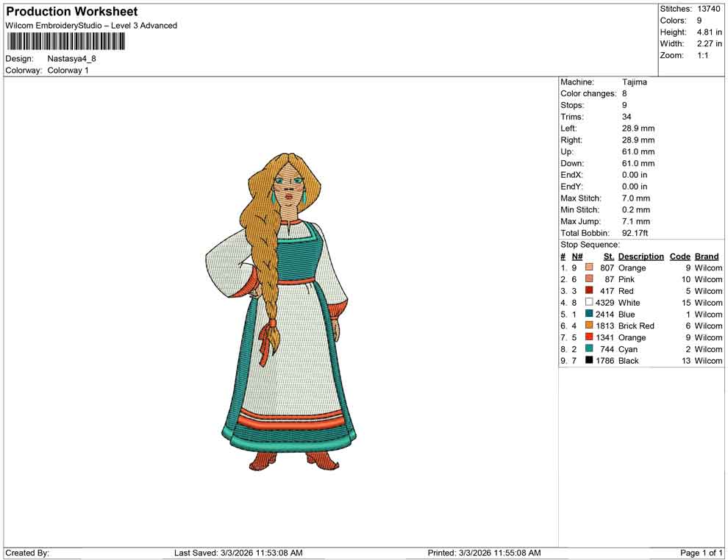
Task: Click the total bobbin value '92.17ft'
Action: (635, 233)
